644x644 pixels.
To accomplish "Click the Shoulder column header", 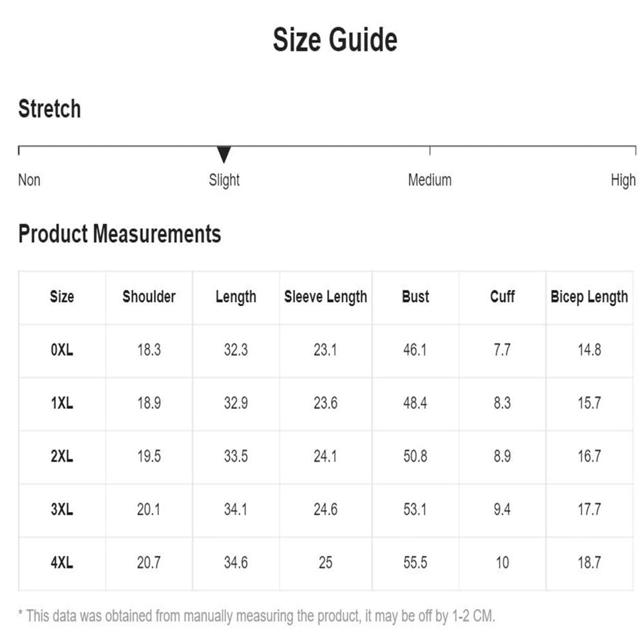I will [149, 296].
